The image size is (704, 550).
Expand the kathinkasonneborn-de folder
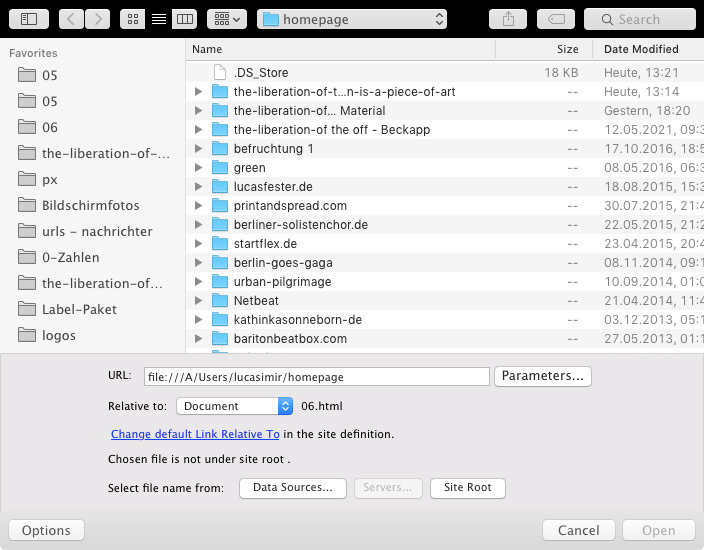click(198, 320)
